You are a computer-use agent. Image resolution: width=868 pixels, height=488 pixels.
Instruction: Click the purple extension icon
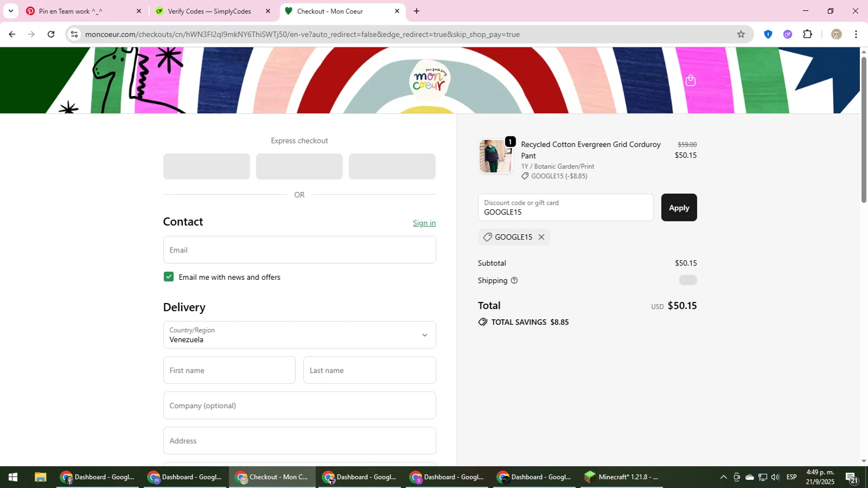click(788, 34)
